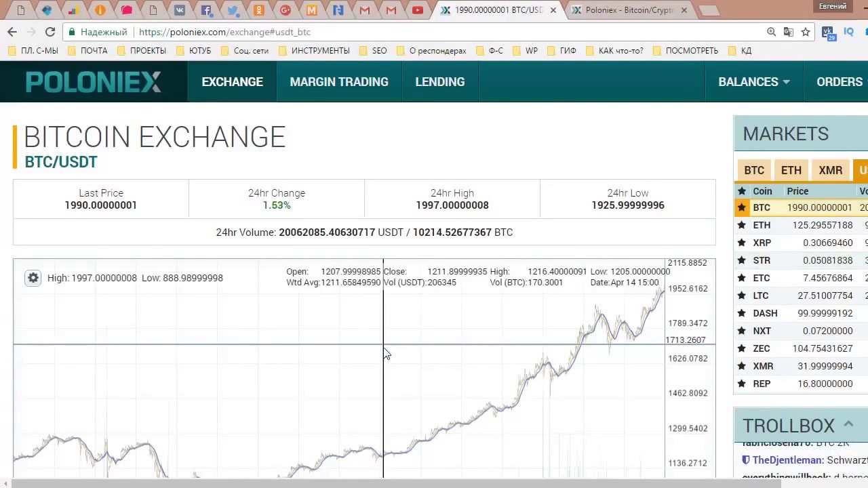This screenshot has height=488, width=868.
Task: Open the XMR market row
Action: pos(801,366)
